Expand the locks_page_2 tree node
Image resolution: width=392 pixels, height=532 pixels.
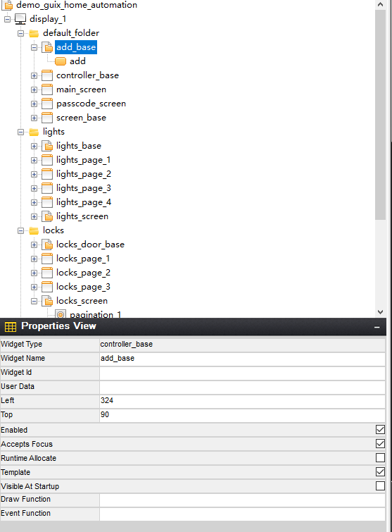pos(34,273)
